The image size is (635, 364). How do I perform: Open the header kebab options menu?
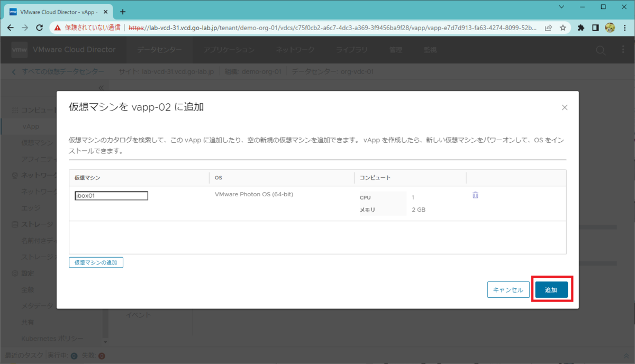click(x=623, y=50)
